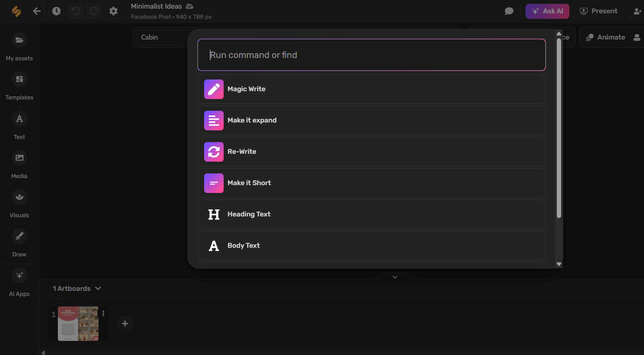Viewport: 644px width, 355px height.
Task: Open AI Apps panel
Action: [x=19, y=282]
